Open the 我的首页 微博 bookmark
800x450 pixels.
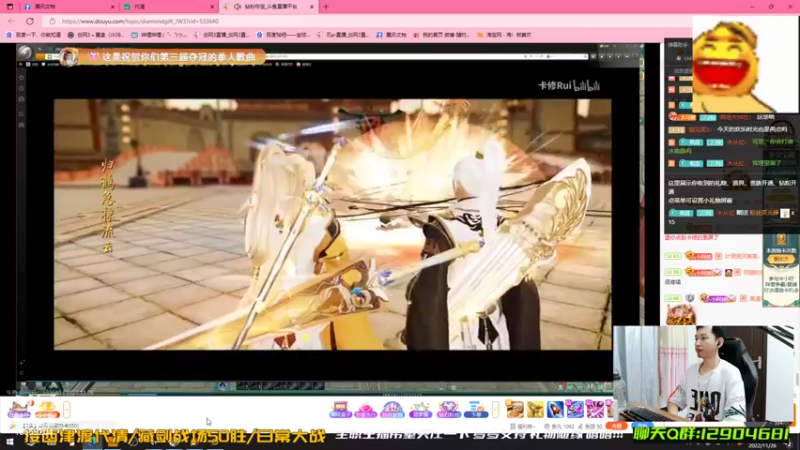tap(441, 35)
